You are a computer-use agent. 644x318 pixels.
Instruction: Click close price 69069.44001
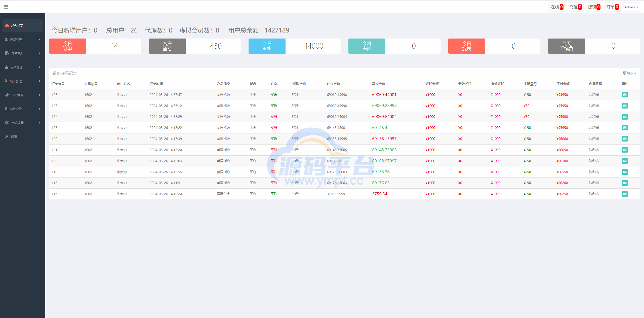384,95
